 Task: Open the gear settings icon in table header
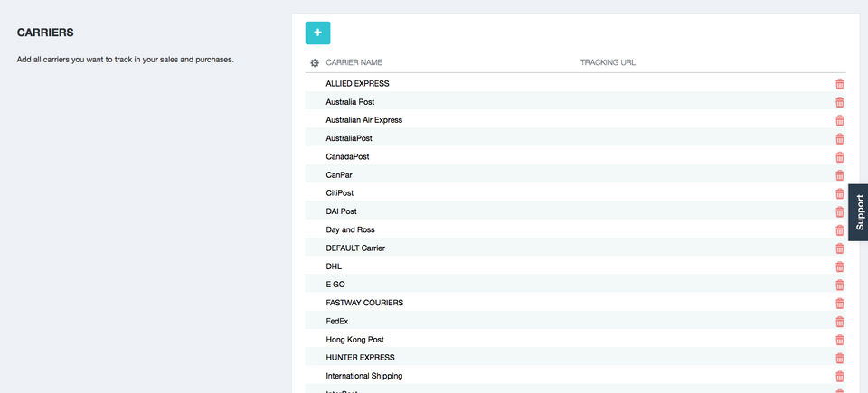point(315,63)
